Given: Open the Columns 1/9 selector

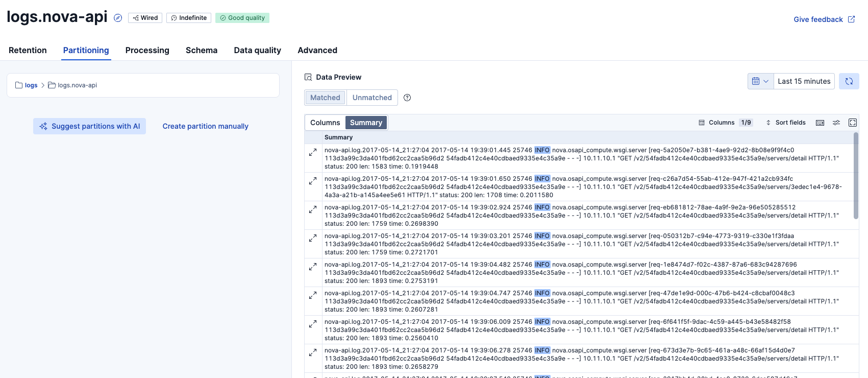Looking at the screenshot, I should (x=725, y=123).
